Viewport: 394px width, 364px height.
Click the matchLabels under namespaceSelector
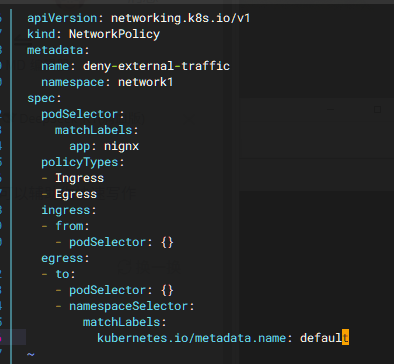tap(125, 322)
